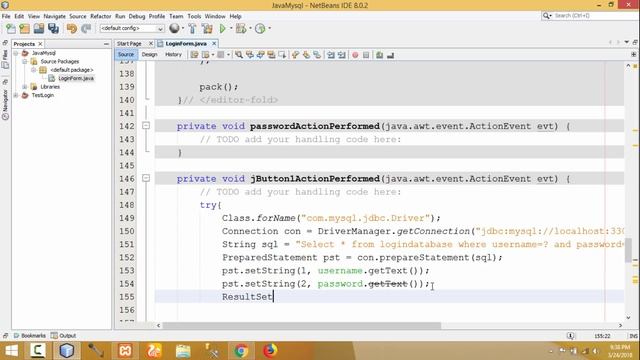Open the Bookmarks window
The width and height of the screenshot is (640, 360).
[30, 336]
